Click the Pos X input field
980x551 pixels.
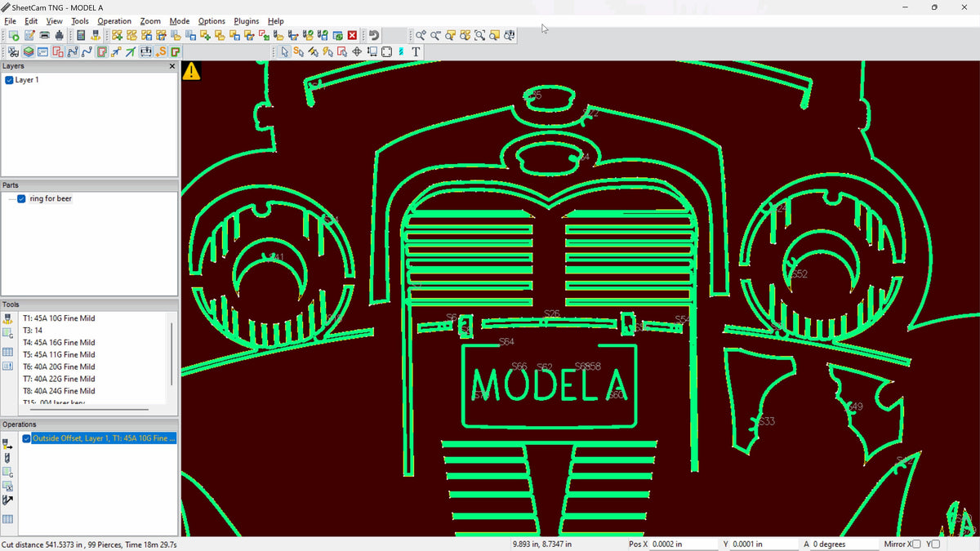(x=683, y=544)
